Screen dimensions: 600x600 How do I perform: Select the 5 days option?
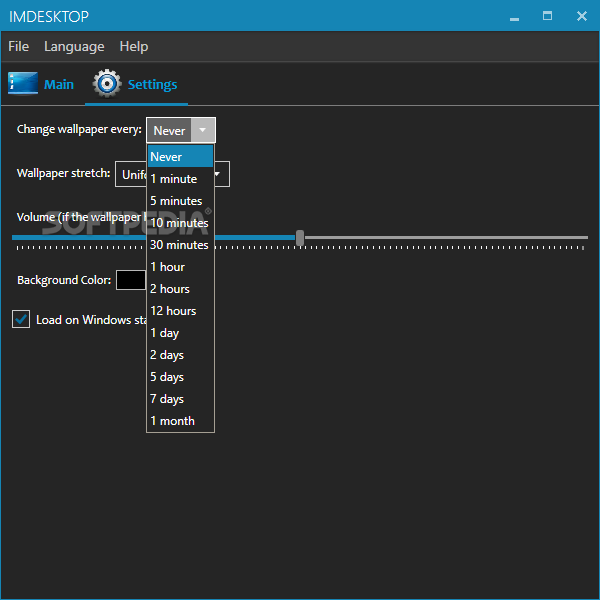(180, 377)
